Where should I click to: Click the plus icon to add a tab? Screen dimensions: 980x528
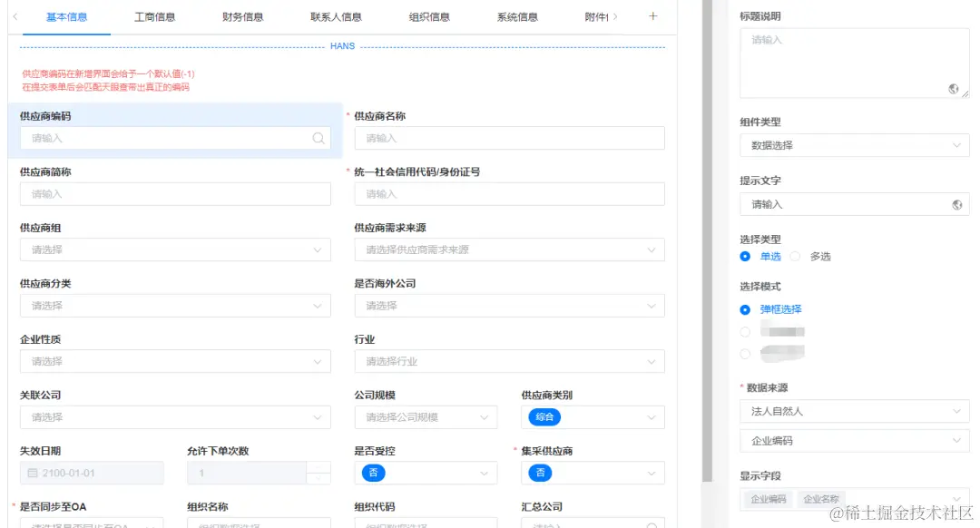pos(652,15)
